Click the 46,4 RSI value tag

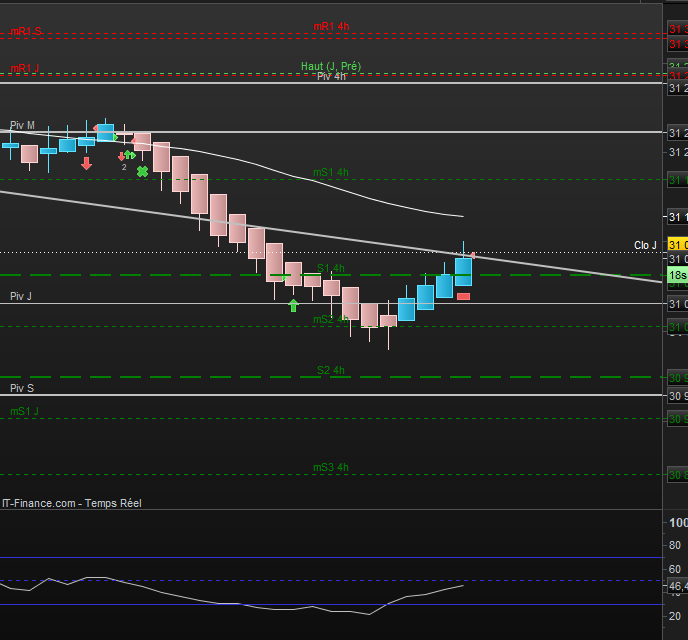(677, 586)
